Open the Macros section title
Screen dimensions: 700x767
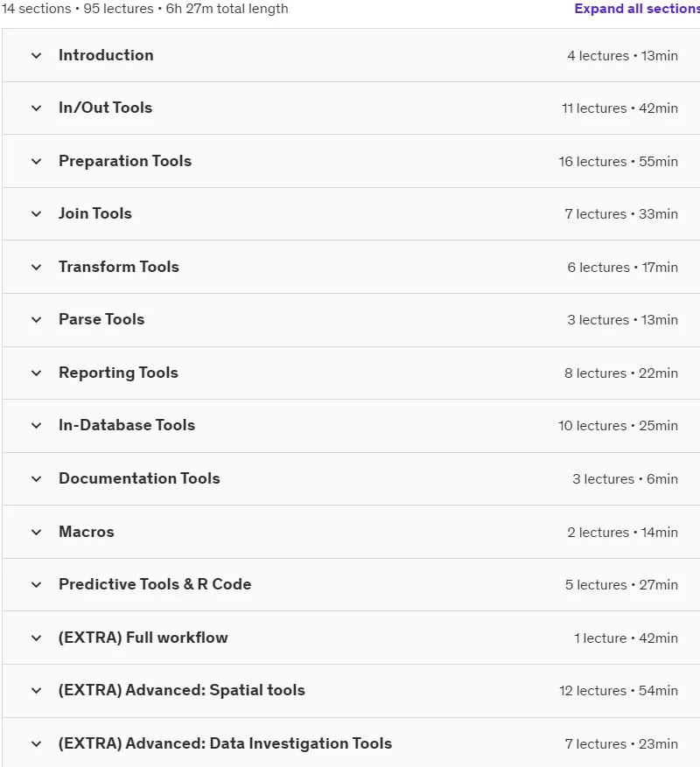(x=87, y=532)
